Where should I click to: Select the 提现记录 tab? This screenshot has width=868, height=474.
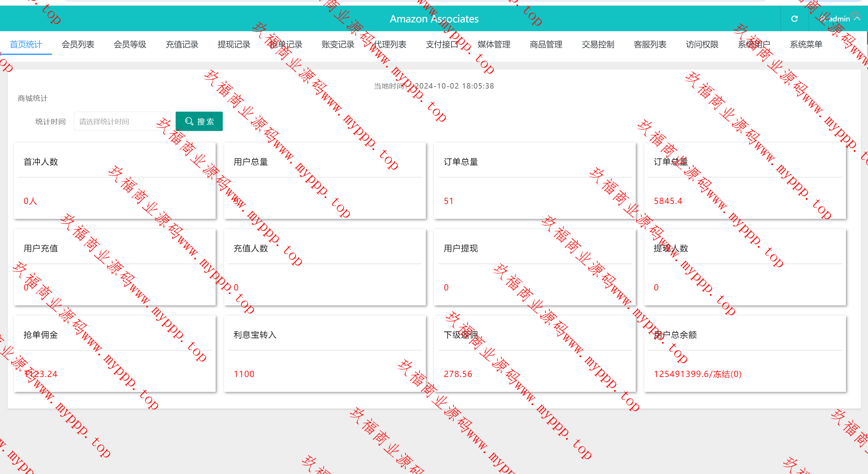click(234, 44)
